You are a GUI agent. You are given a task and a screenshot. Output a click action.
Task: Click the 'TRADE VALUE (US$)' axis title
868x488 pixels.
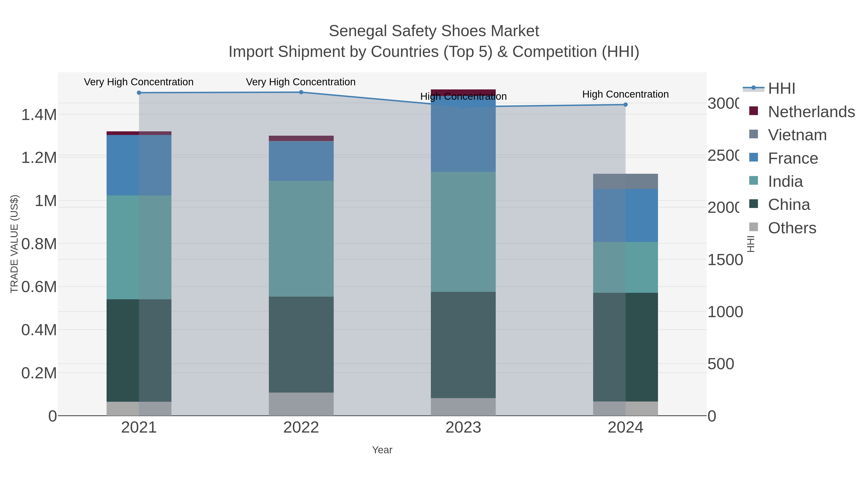[14, 244]
